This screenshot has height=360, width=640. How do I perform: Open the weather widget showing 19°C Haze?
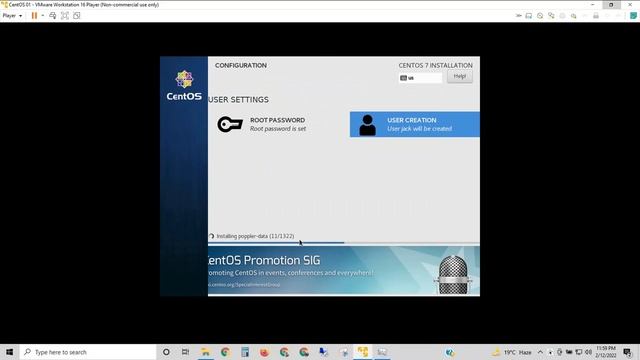coord(512,352)
